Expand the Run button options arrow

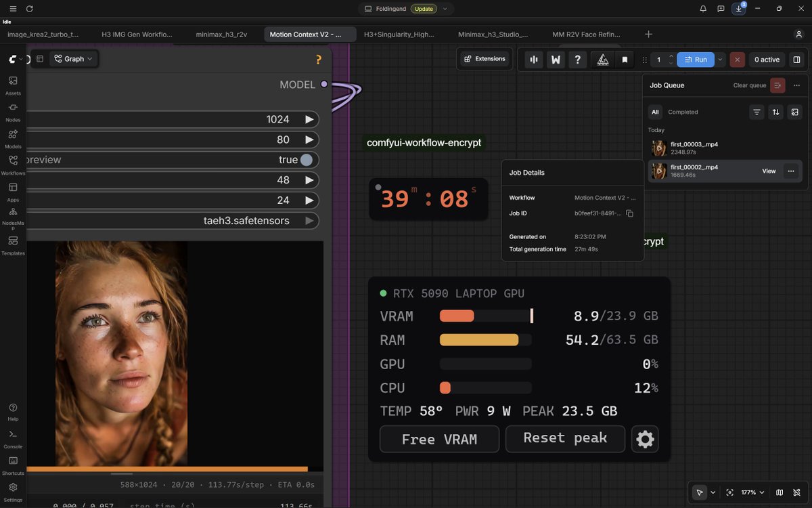pyautogui.click(x=720, y=60)
